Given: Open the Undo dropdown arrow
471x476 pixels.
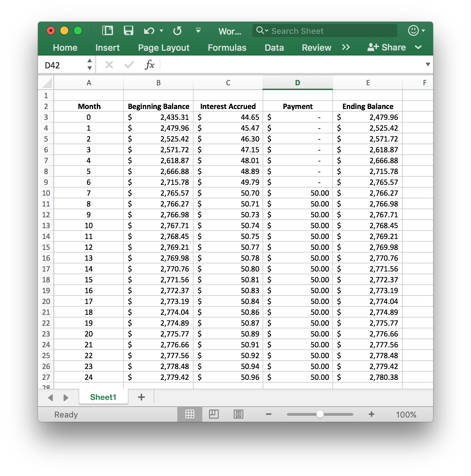Looking at the screenshot, I should tap(161, 31).
